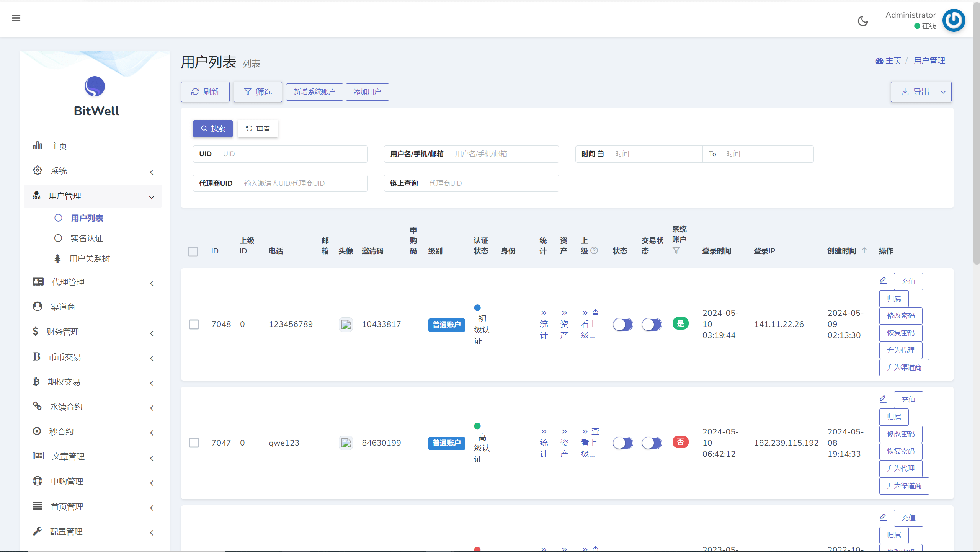Click the hamburger menu icon

pyautogui.click(x=16, y=18)
